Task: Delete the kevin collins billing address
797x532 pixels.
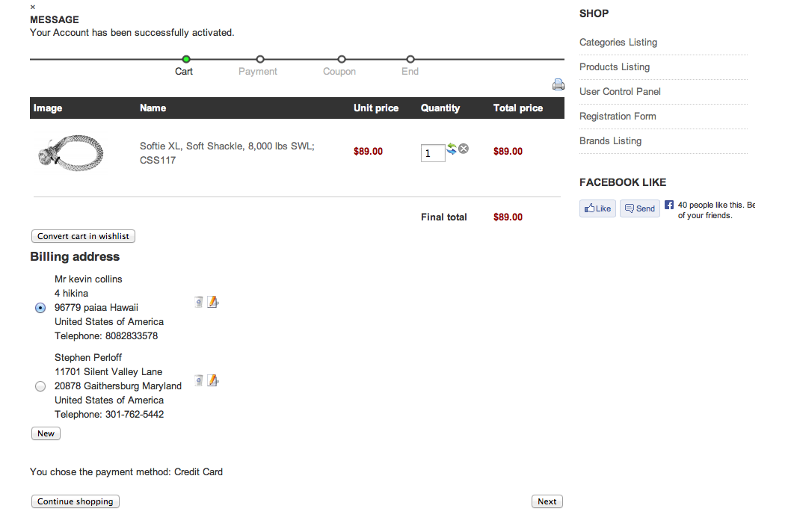Action: coord(198,302)
